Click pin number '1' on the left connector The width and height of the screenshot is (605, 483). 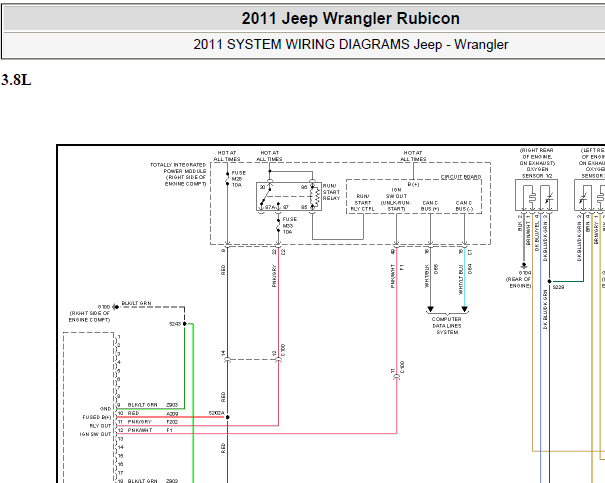point(119,337)
